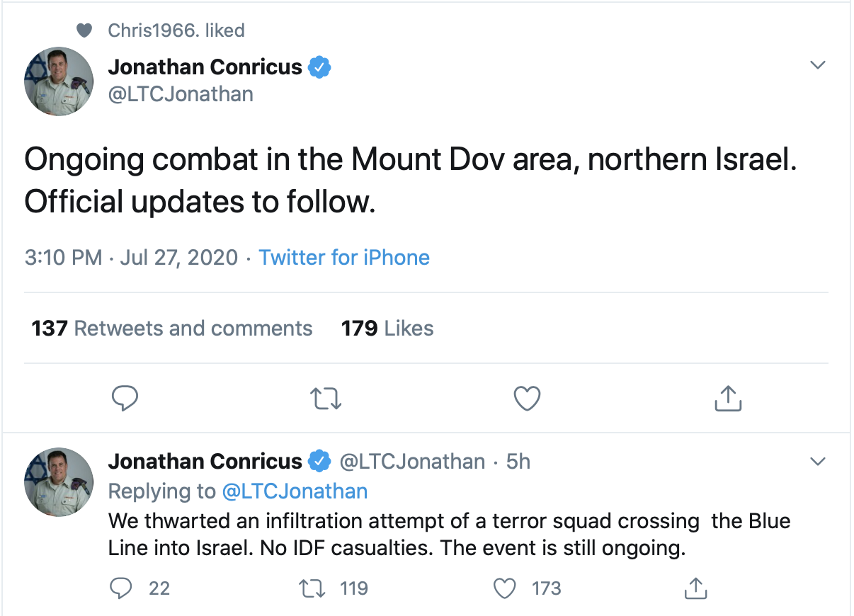Click the 3:10 PM · Jul 27, 2020 timestamp
Screen dimensions: 854x616
point(131,257)
